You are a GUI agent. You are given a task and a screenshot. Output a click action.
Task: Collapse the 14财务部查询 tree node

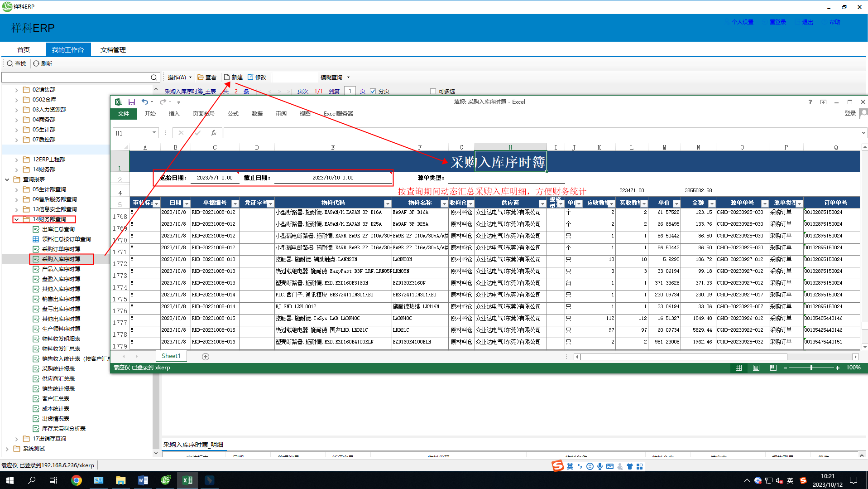click(x=17, y=219)
